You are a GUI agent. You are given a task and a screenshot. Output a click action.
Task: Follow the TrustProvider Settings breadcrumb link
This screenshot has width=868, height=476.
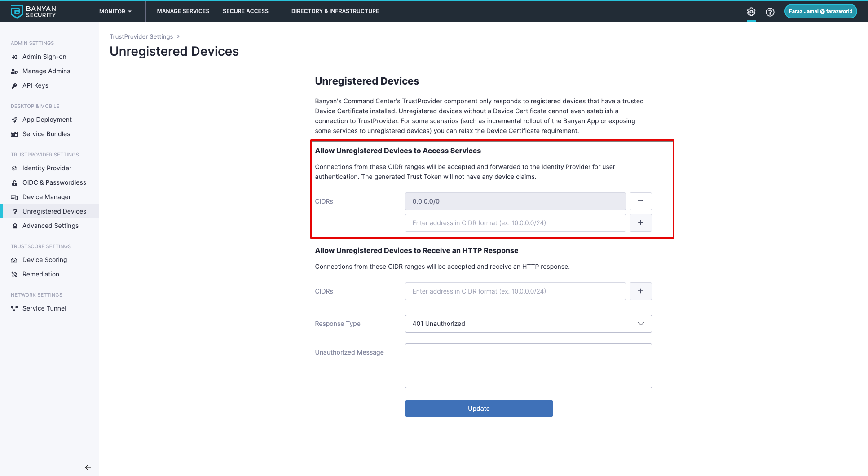click(141, 36)
